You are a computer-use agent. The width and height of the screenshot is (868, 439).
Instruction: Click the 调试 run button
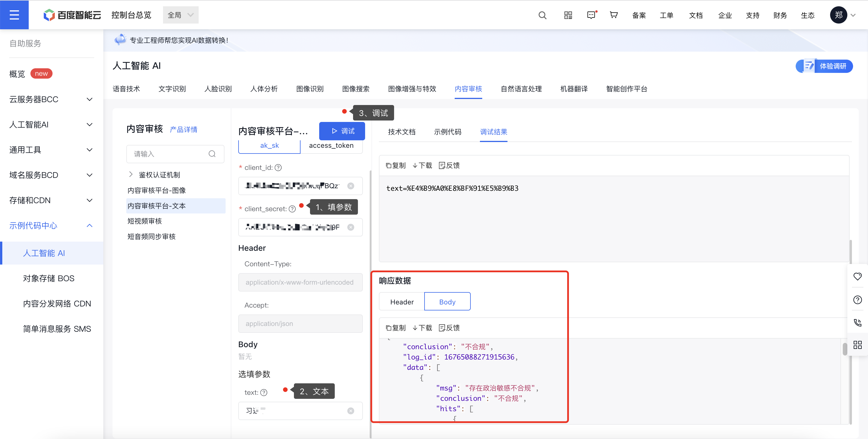point(342,131)
